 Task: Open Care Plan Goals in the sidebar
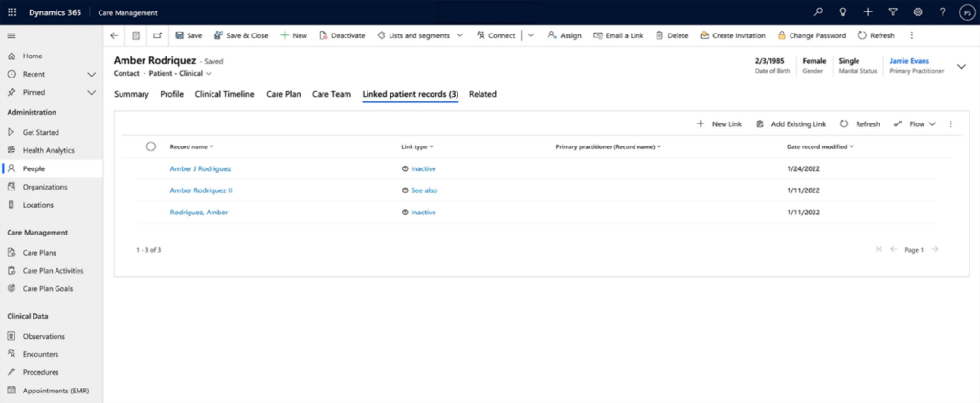(x=47, y=288)
